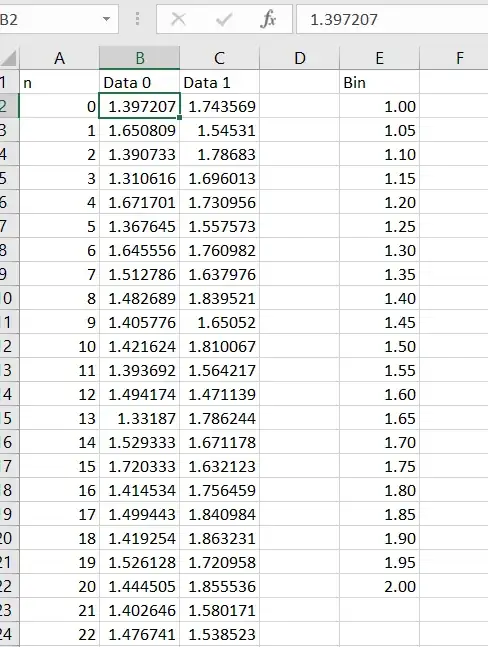Select cell containing 1.78683
The image size is (488, 647).
[x=219, y=154]
